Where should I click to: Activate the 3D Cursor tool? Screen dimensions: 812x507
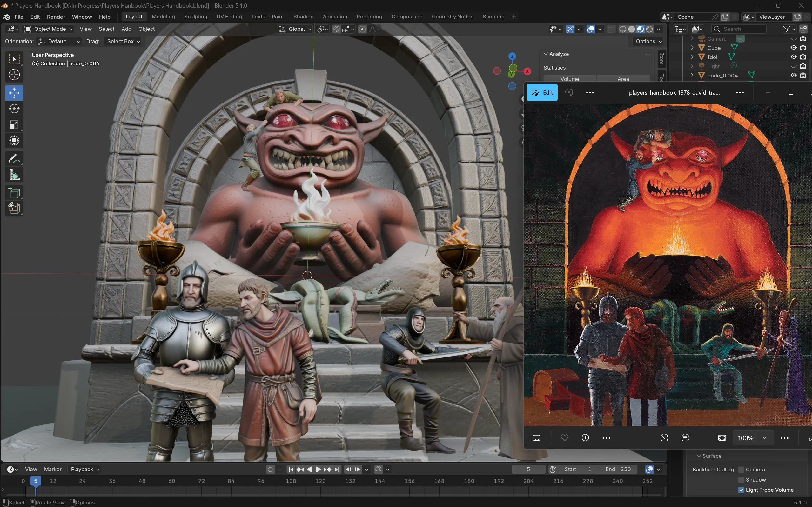(x=14, y=75)
